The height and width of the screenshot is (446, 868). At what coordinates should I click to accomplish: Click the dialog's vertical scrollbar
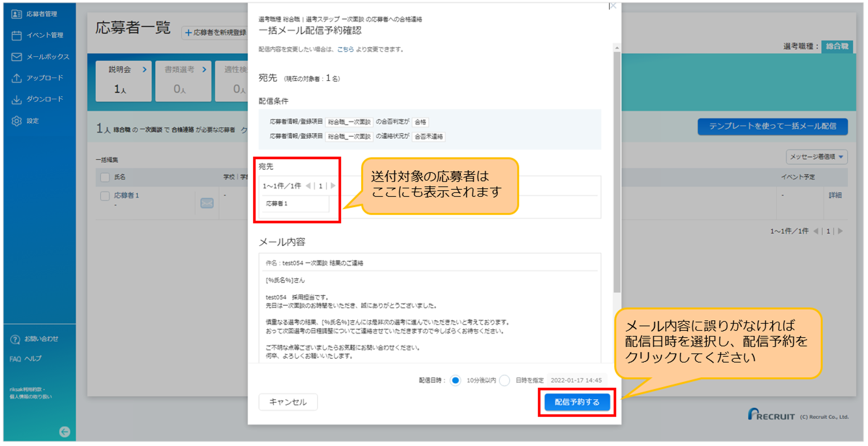(x=617, y=172)
